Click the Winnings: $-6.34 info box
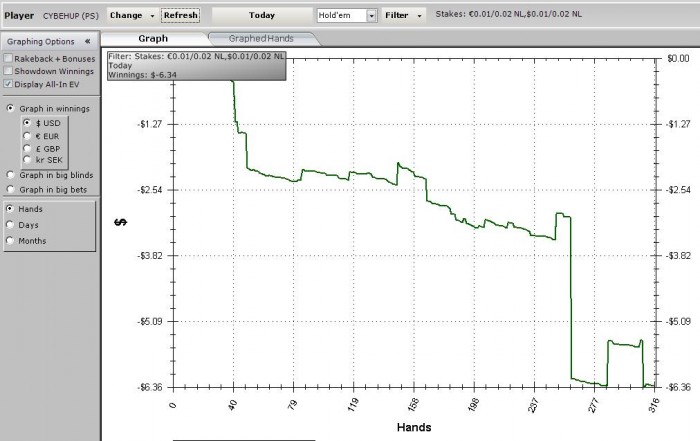 [196, 66]
